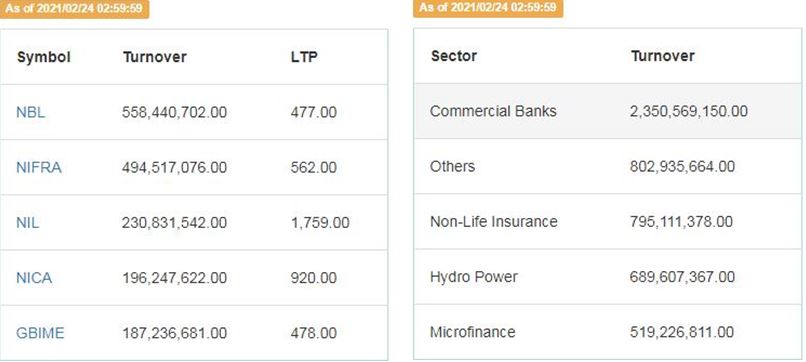Image resolution: width=806 pixels, height=362 pixels.
Task: Select the Commercial Banks sector row
Action: [608, 111]
